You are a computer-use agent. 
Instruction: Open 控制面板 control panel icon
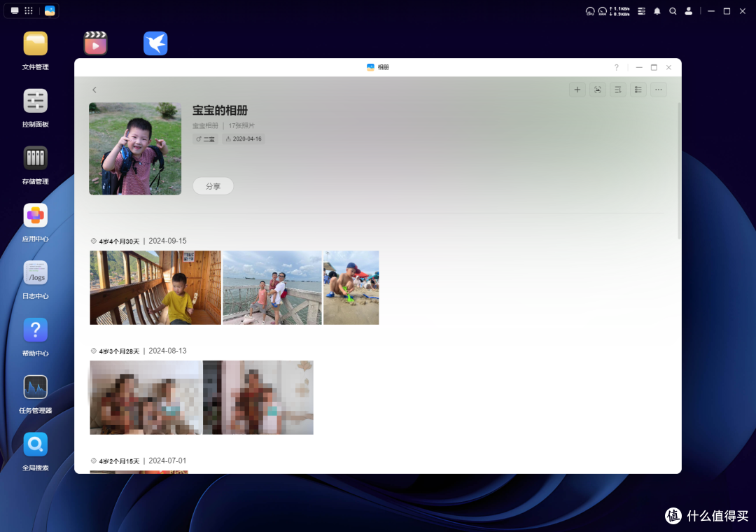[35, 101]
